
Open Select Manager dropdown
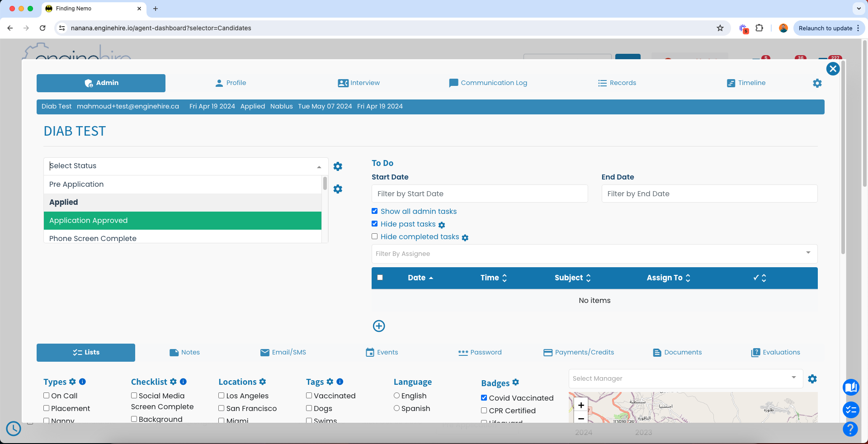pos(685,378)
